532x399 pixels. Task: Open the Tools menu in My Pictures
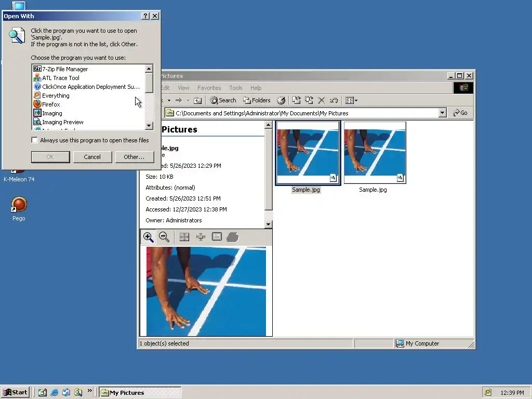point(236,88)
